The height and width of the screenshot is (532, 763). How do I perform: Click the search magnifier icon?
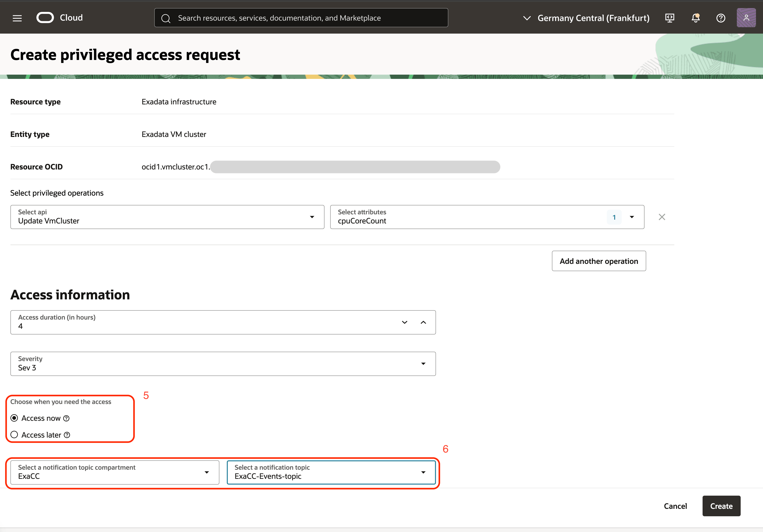[166, 18]
